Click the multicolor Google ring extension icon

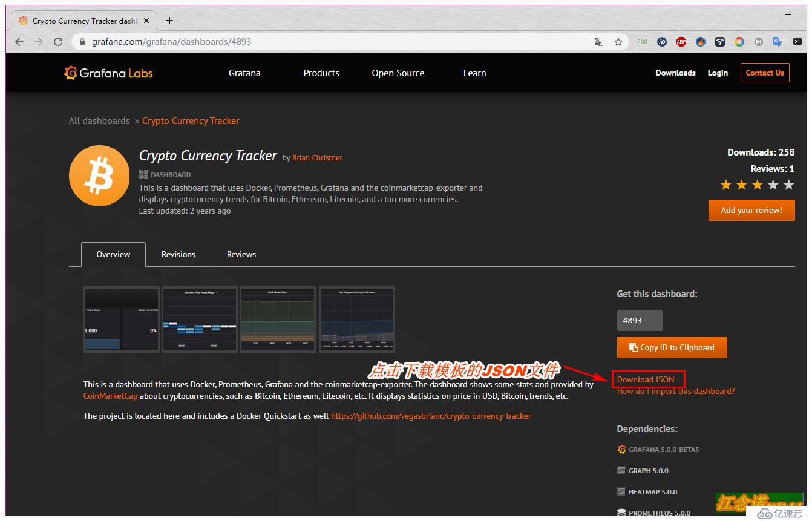coord(739,42)
